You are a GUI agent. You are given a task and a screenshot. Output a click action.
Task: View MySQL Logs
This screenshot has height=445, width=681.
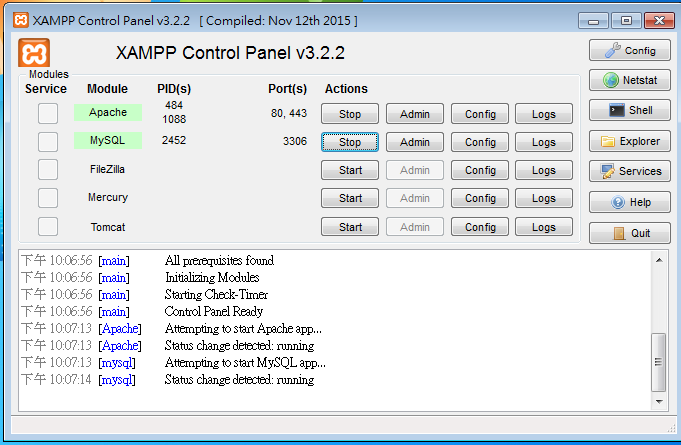coord(544,142)
